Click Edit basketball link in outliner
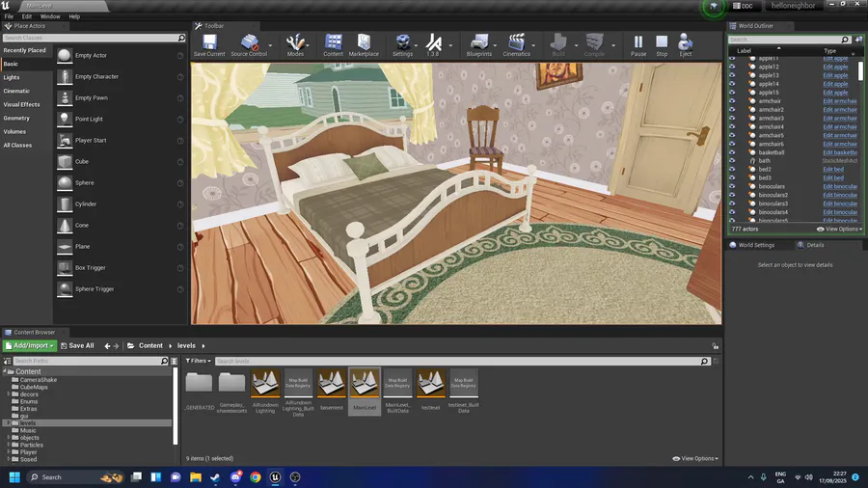This screenshot has width=868, height=488. (x=840, y=152)
